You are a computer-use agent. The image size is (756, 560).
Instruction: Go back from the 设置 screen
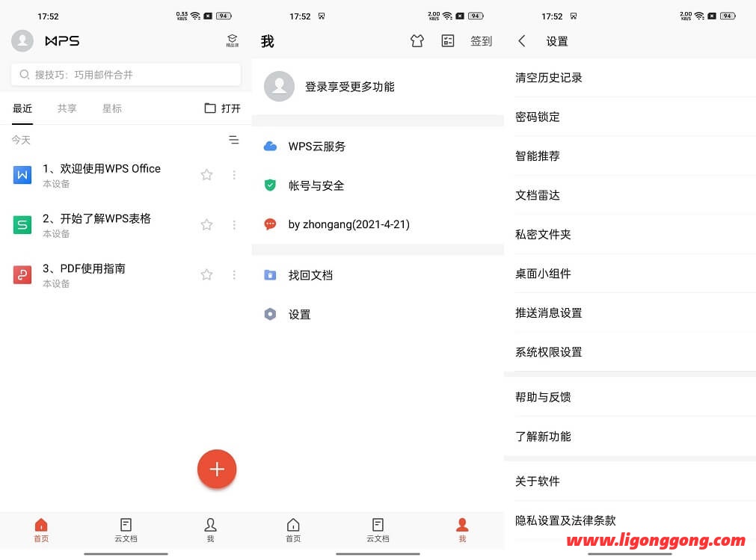click(522, 41)
